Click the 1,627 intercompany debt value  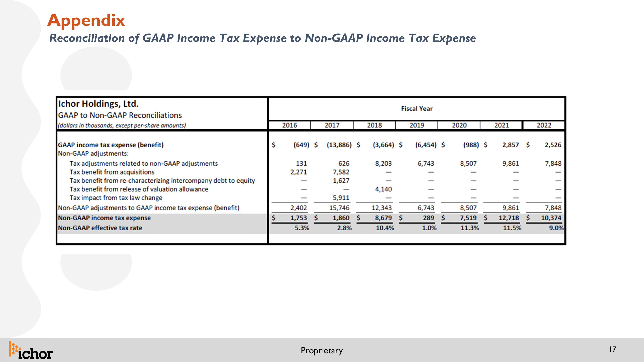[341, 181]
